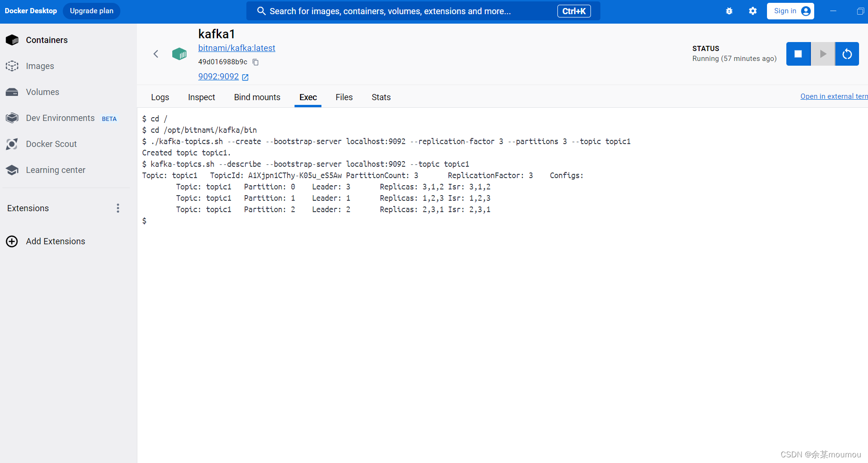The image size is (868, 463).
Task: Stop the kafka1 container
Action: click(x=798, y=54)
